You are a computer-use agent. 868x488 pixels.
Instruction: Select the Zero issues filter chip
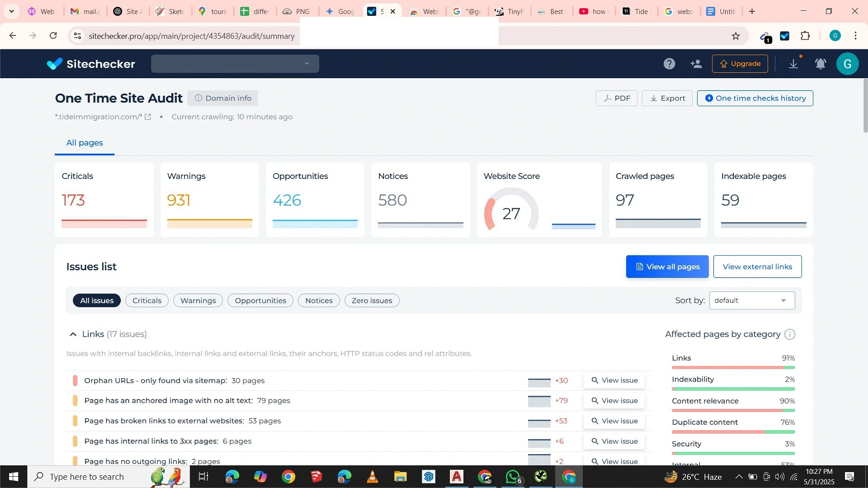pos(372,300)
